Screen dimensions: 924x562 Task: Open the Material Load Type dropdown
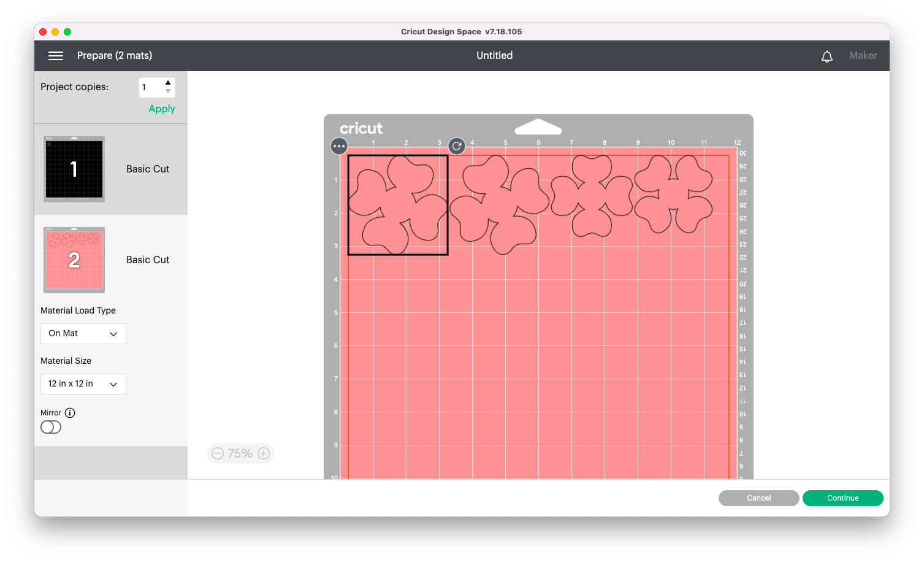83,334
